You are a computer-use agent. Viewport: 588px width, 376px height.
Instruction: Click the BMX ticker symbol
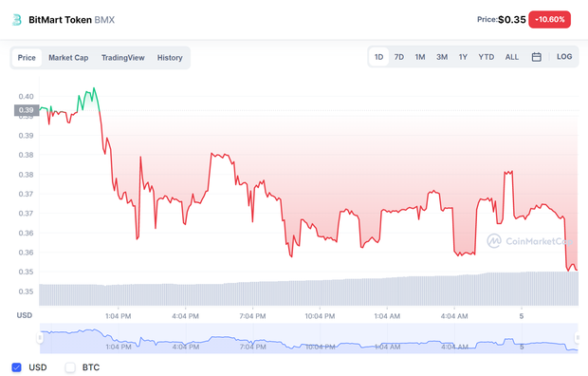pos(104,20)
